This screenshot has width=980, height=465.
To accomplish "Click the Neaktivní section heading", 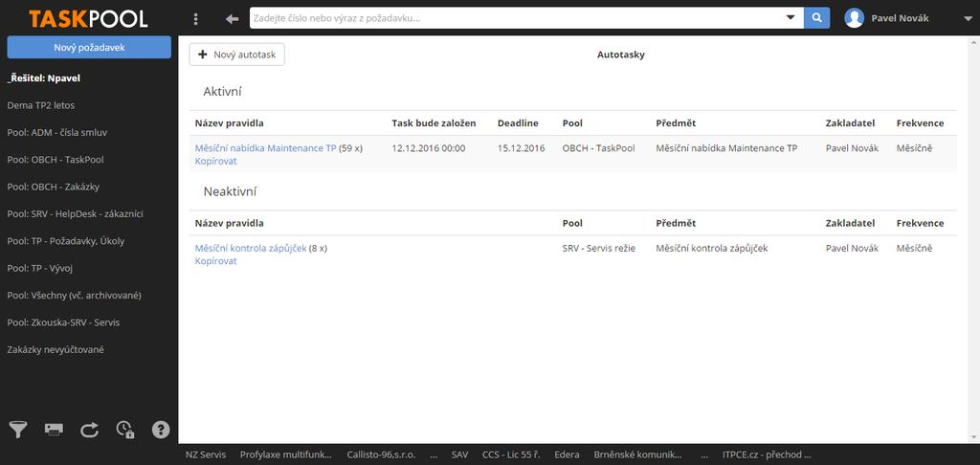I will 230,192.
